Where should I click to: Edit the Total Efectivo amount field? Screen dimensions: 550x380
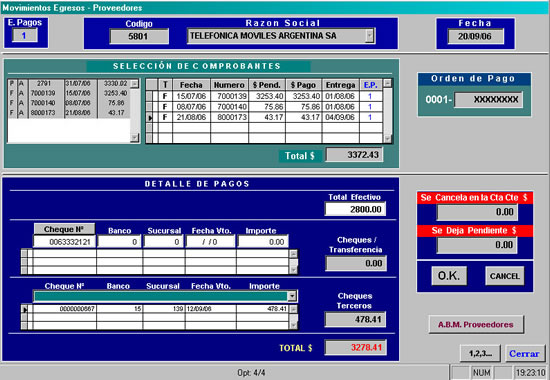pyautogui.click(x=355, y=209)
